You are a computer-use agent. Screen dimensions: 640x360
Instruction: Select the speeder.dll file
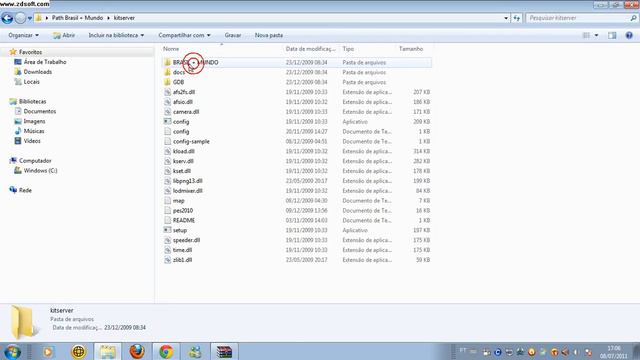186,240
